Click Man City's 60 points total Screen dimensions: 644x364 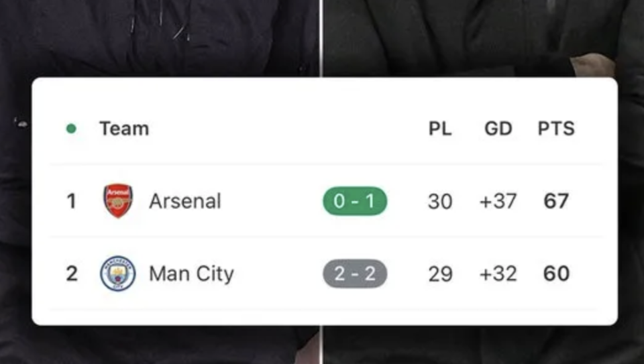point(556,274)
